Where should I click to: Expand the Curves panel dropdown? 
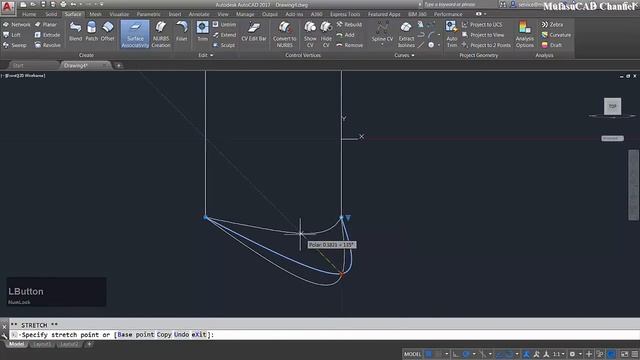(x=404, y=55)
